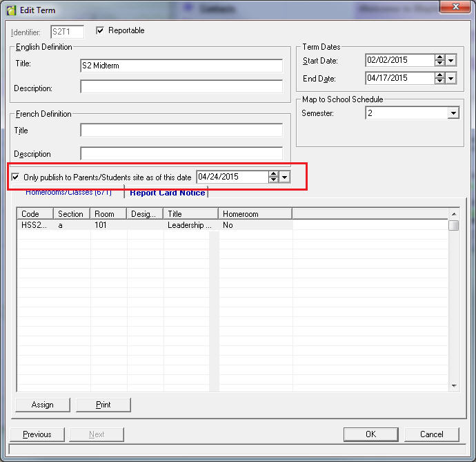Click the Print button

pyautogui.click(x=103, y=405)
